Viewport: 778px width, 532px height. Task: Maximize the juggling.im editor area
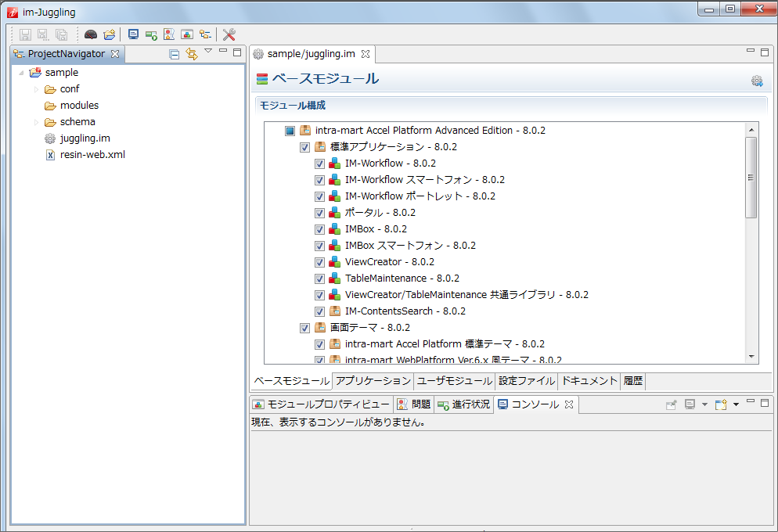point(765,52)
